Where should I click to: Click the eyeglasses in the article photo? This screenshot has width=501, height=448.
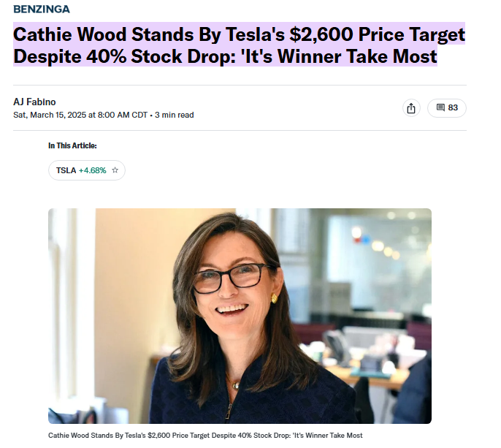click(x=232, y=278)
